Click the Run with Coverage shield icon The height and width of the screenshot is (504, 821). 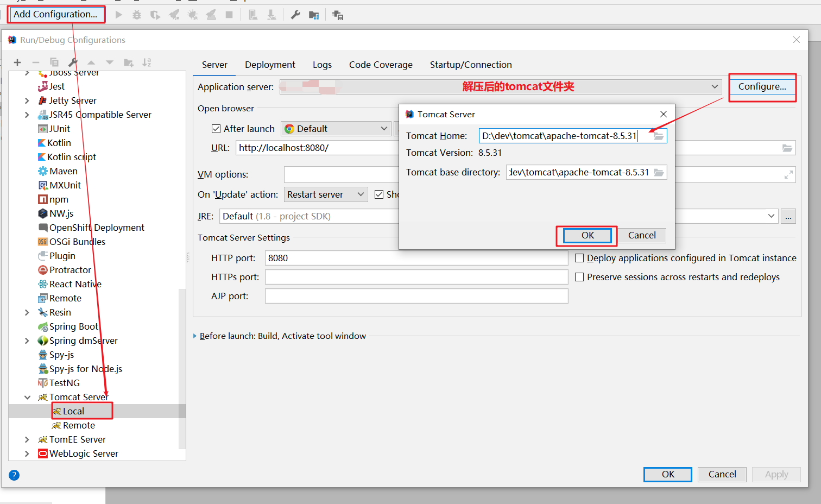pos(155,15)
